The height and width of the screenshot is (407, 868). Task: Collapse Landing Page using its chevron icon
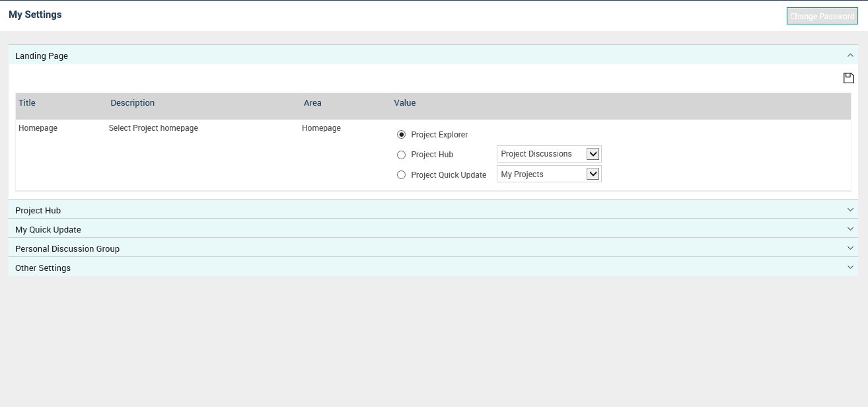850,56
